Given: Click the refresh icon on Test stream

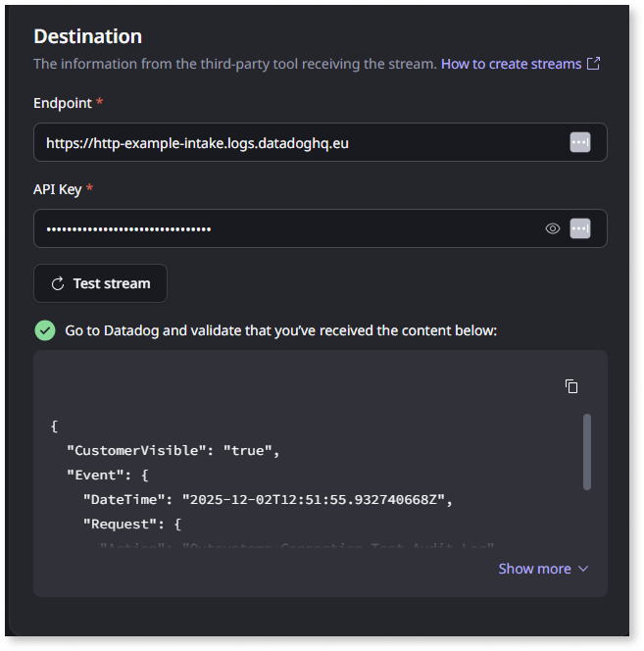Looking at the screenshot, I should tap(58, 283).
